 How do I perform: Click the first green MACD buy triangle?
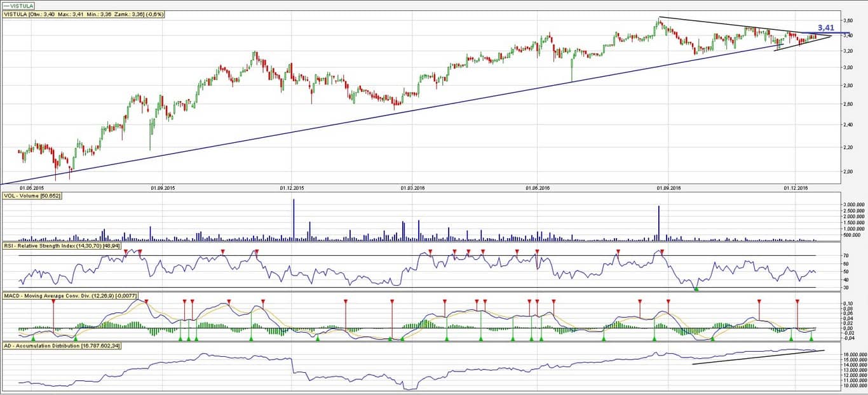click(x=33, y=339)
